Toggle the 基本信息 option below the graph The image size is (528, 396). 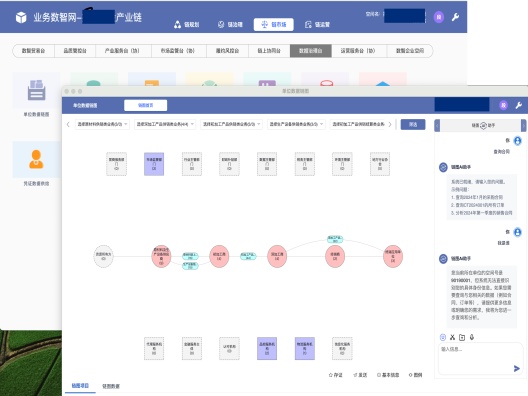click(x=388, y=375)
